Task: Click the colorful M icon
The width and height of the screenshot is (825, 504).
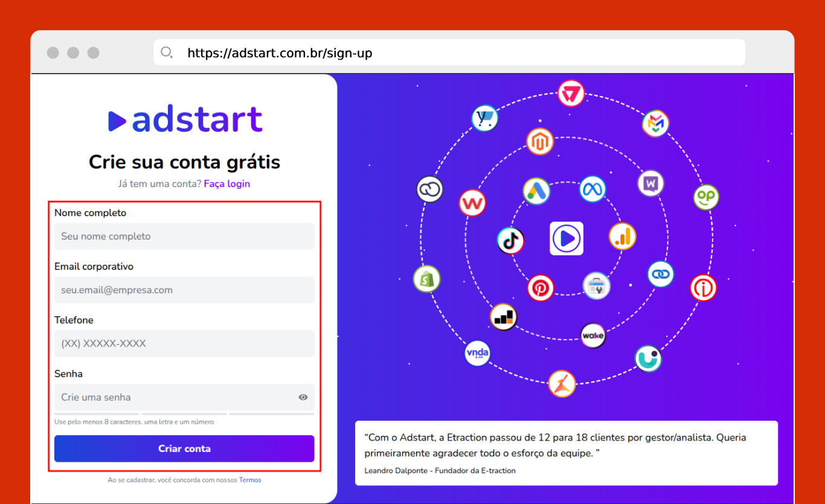Action: [655, 123]
